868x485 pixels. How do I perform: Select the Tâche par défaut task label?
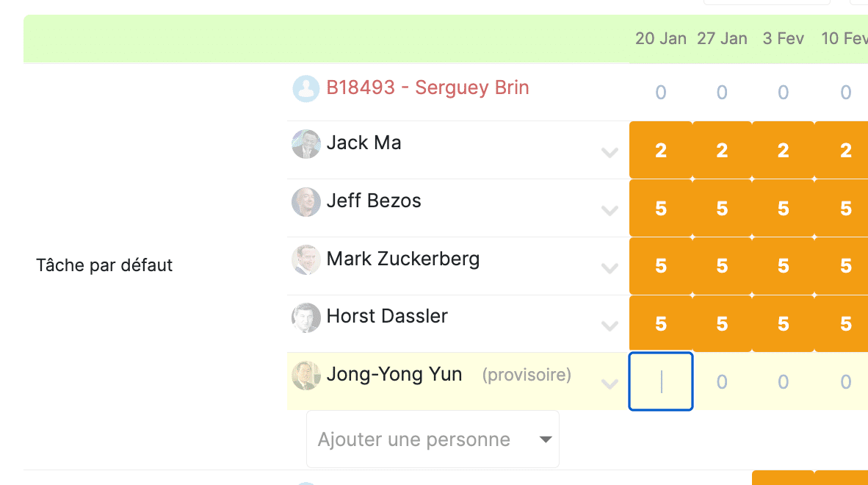104,265
